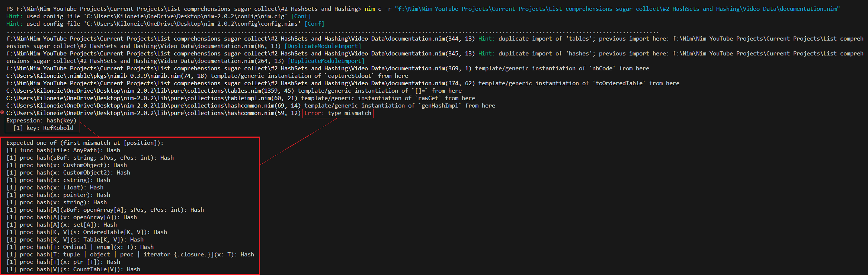868x275 pixels.
Task: Click the dotted compile progress line
Action: click(333, 33)
